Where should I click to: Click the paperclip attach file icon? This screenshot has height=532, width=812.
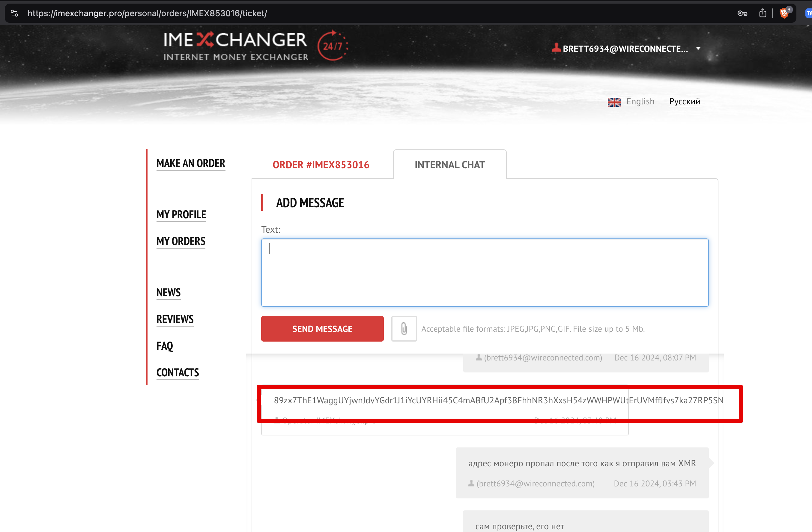click(x=404, y=329)
